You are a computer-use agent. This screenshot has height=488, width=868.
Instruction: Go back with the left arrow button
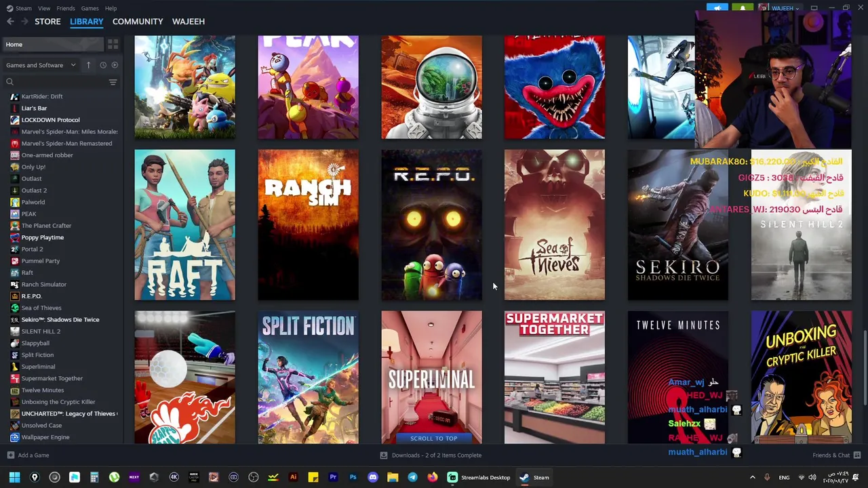coord(10,22)
